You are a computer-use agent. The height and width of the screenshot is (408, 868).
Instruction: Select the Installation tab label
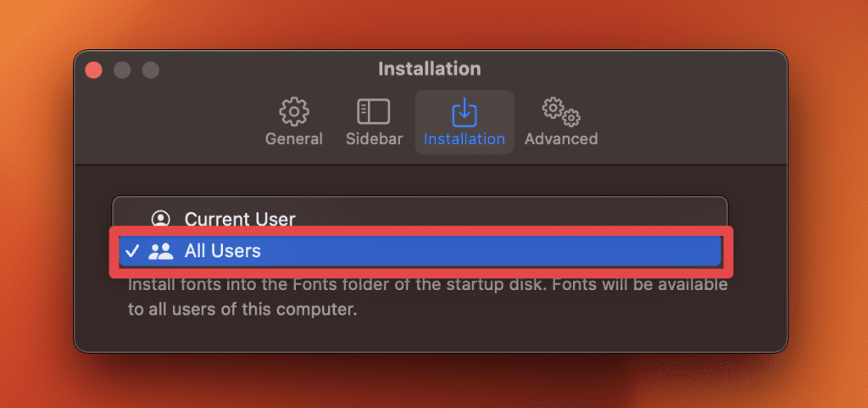coord(465,139)
